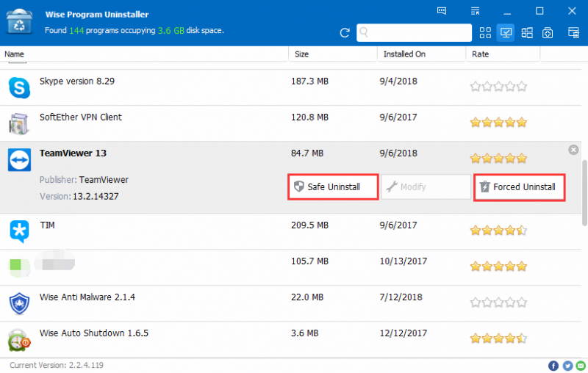Click the Forced Uninstall button
Screen dimensions: 588x373
pos(520,187)
